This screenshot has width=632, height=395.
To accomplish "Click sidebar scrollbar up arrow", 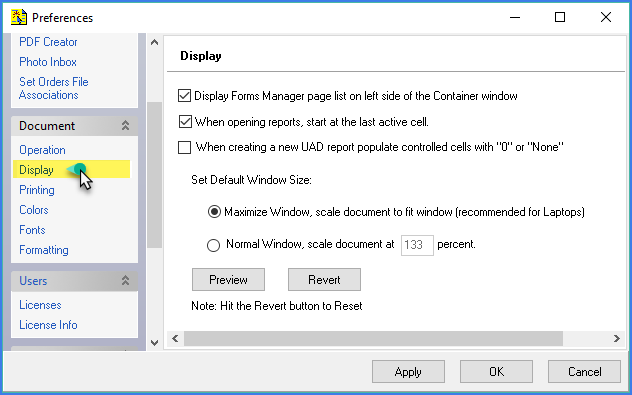I will click(x=154, y=42).
